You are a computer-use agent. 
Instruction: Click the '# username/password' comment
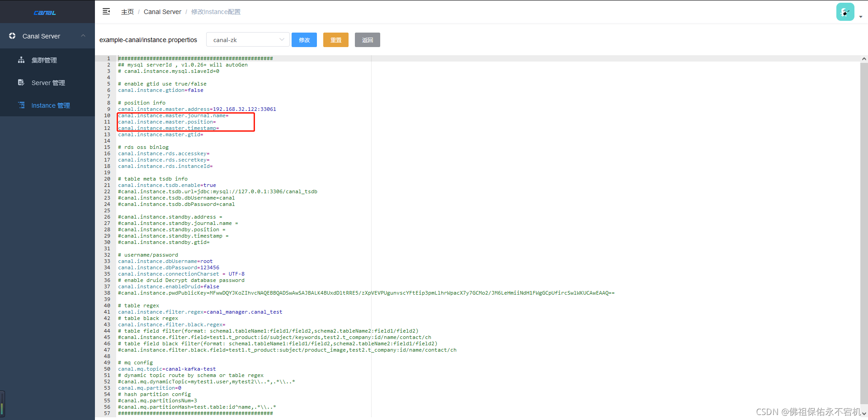click(x=148, y=255)
